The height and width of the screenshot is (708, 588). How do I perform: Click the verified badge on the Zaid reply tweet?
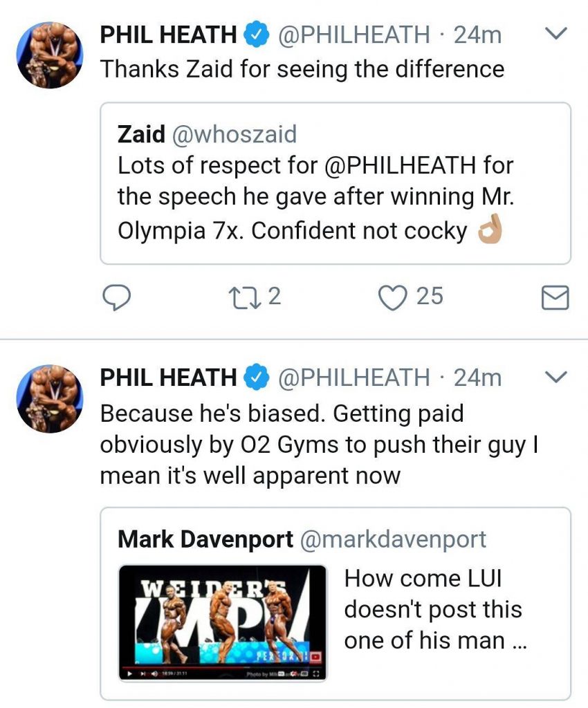(x=255, y=35)
